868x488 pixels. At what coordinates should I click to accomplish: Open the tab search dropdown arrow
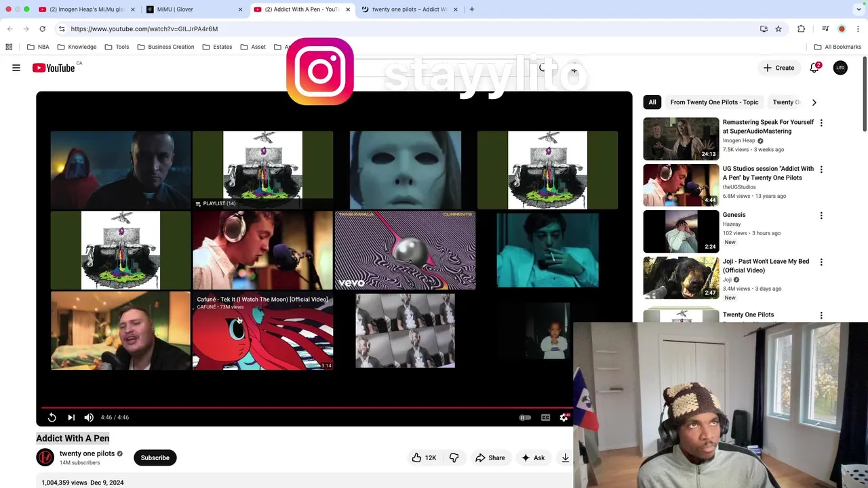859,9
